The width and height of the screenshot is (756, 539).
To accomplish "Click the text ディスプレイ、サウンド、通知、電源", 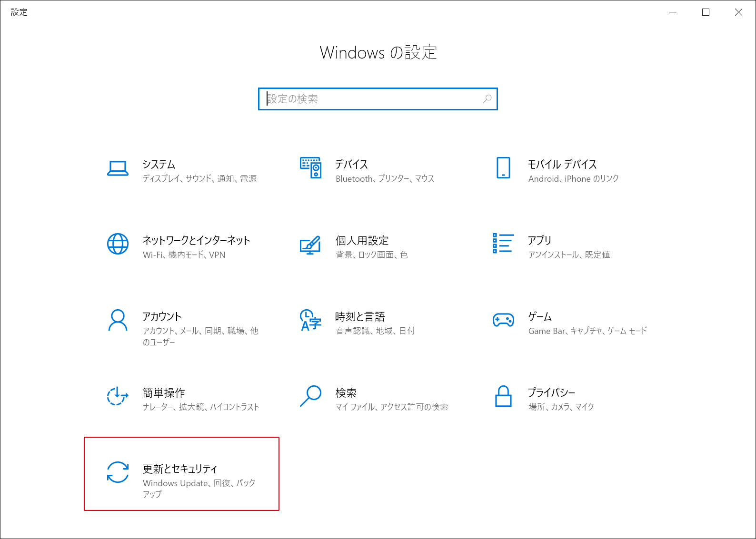I will [x=199, y=179].
